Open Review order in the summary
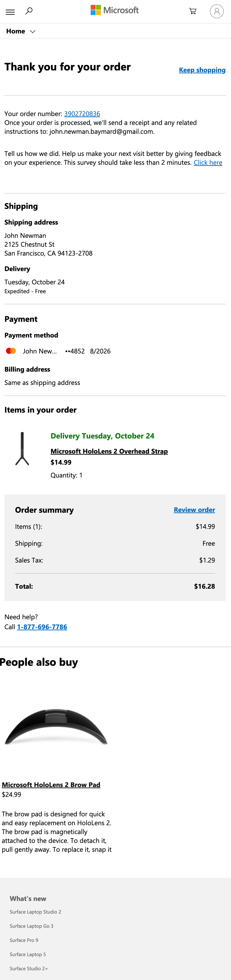Screen dimensions: 231x980 tap(194, 509)
